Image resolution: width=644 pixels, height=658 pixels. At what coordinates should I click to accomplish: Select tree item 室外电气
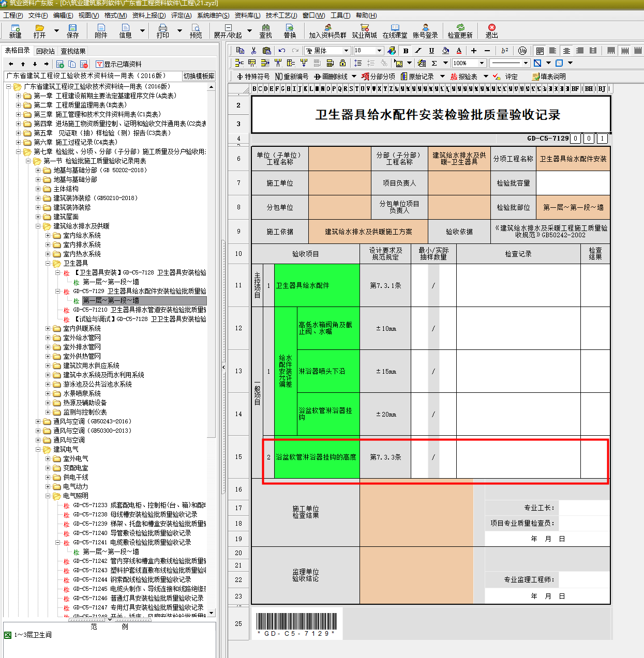point(76,459)
